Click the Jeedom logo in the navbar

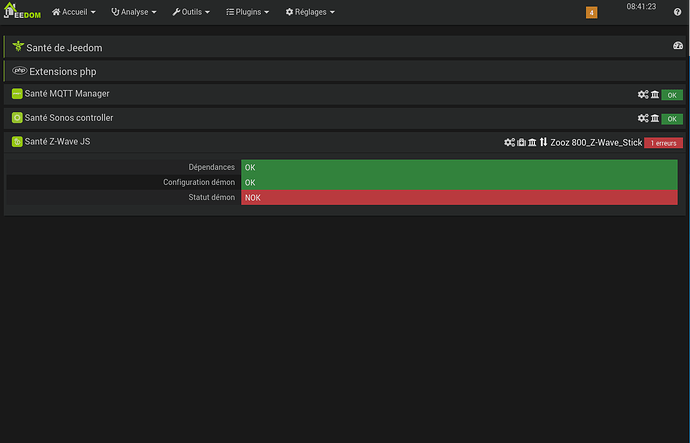pyautogui.click(x=22, y=11)
